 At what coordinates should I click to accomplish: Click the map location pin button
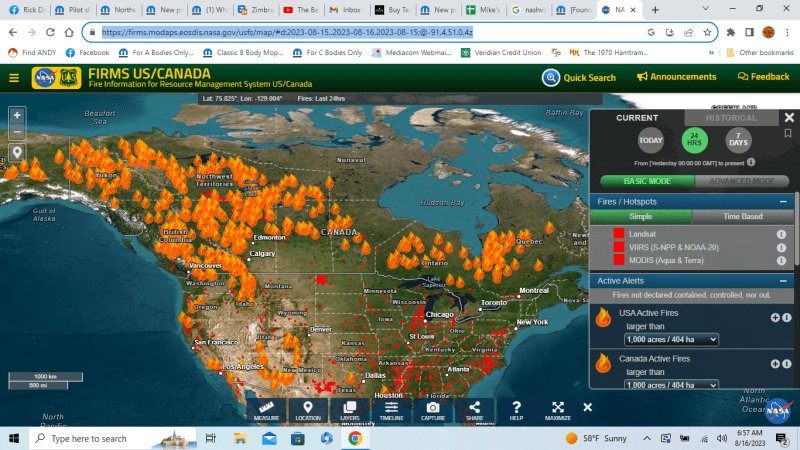(x=17, y=152)
